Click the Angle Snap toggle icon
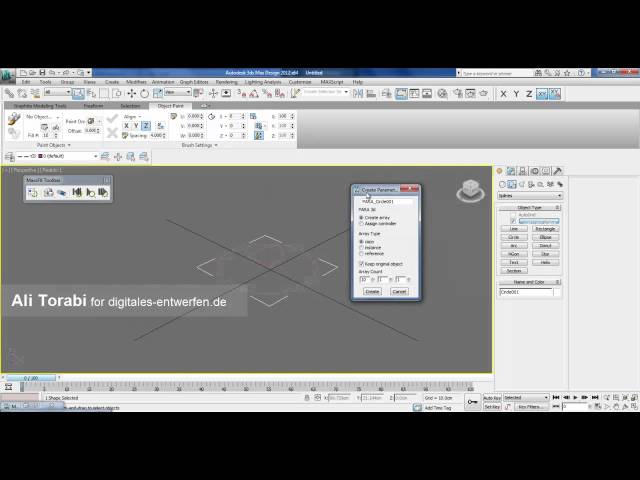Image resolution: width=640 pixels, height=480 pixels. (254, 94)
